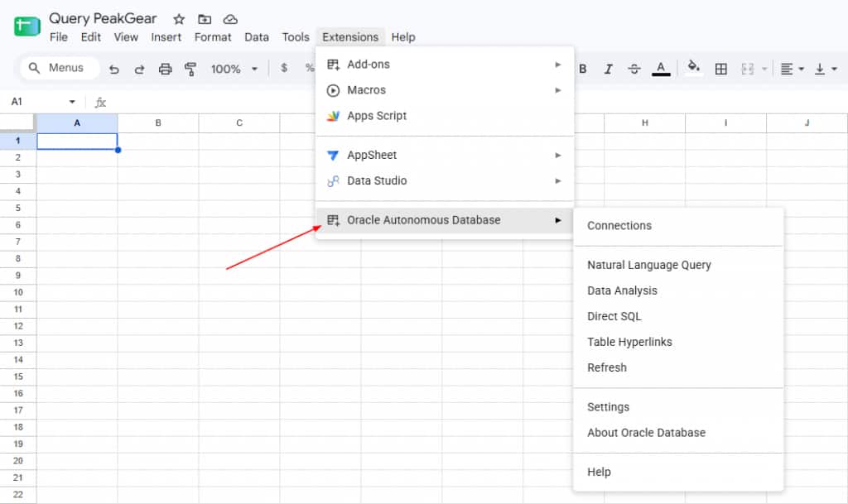The height and width of the screenshot is (504, 848).
Task: Choose Direct SQL option
Action: 678,317
